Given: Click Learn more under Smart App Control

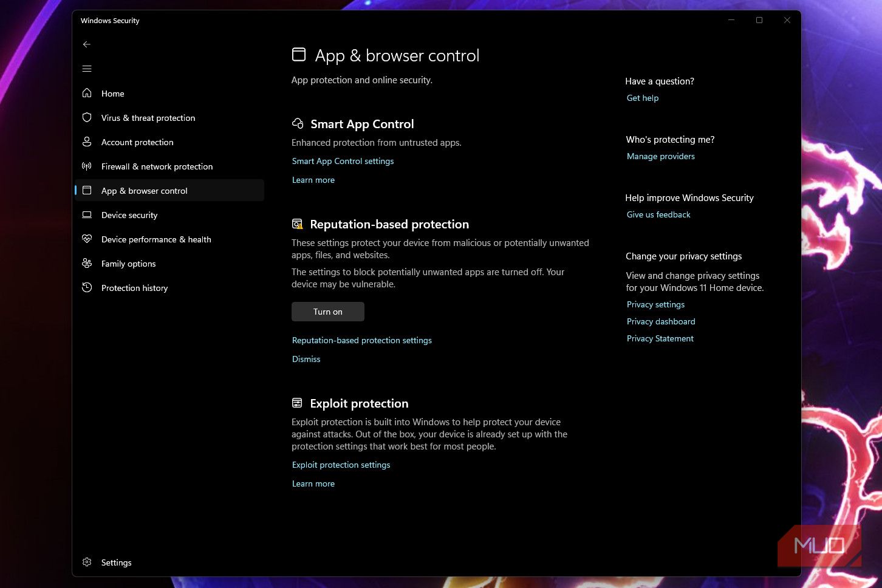Looking at the screenshot, I should tap(313, 180).
